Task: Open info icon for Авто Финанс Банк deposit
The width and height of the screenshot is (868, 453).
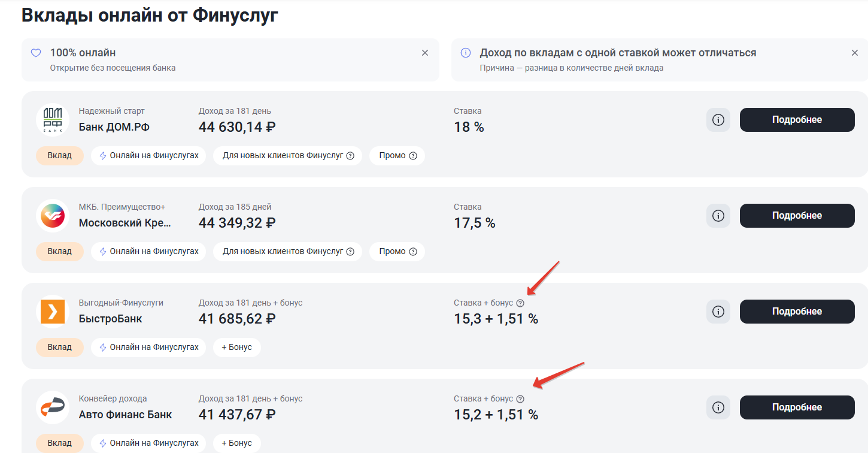Action: point(718,407)
